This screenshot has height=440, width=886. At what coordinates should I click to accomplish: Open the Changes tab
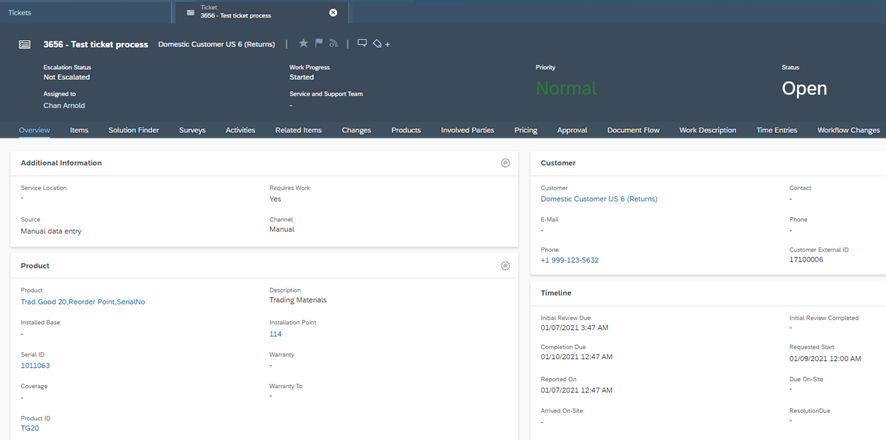(x=356, y=130)
